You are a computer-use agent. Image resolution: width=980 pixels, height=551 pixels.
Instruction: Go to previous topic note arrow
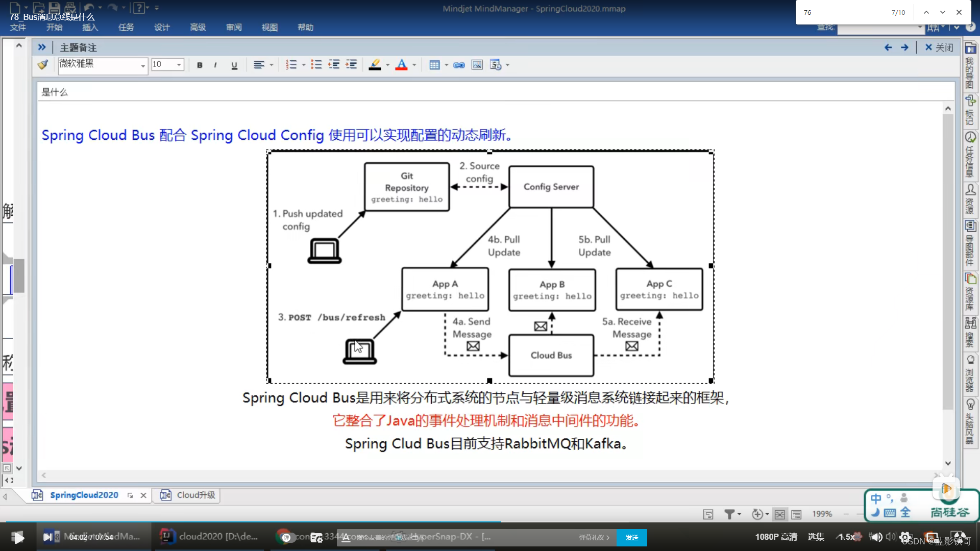coord(888,47)
